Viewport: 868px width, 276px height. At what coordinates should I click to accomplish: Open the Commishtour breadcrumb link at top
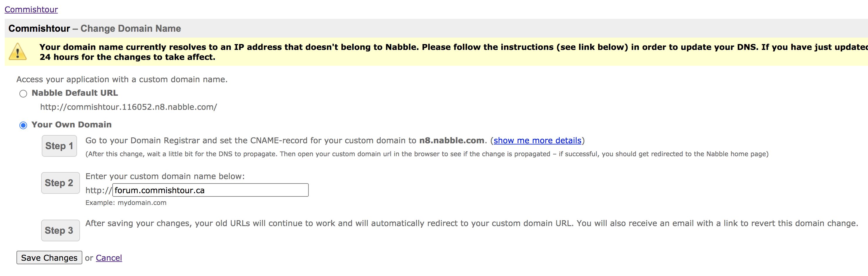(31, 9)
